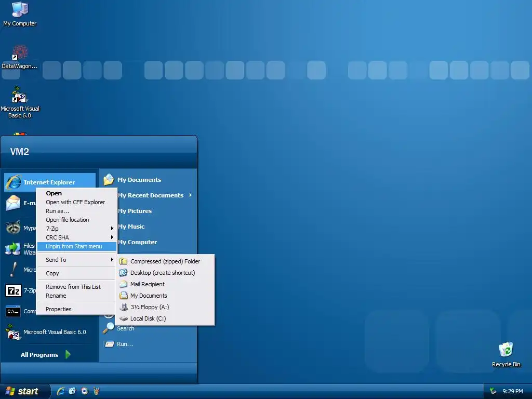Expand My Recent Documents
The image size is (532, 399).
pyautogui.click(x=154, y=195)
